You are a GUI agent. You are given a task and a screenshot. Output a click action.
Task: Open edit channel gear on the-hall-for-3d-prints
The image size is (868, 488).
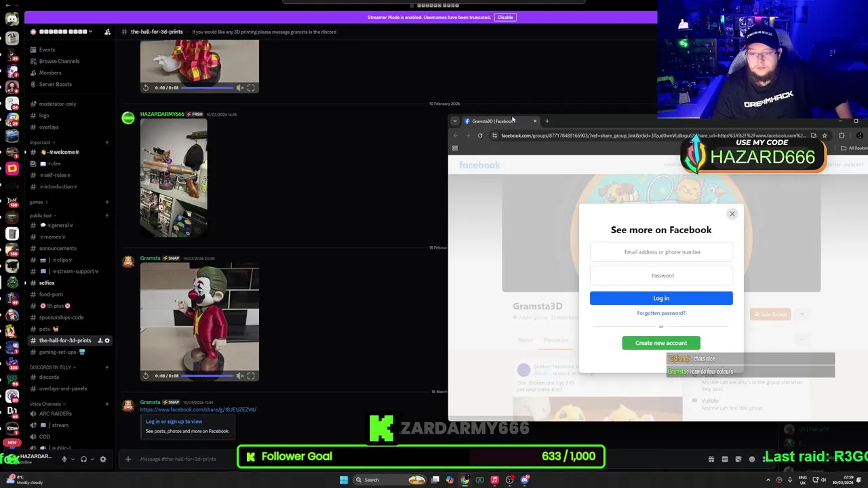pyautogui.click(x=106, y=340)
